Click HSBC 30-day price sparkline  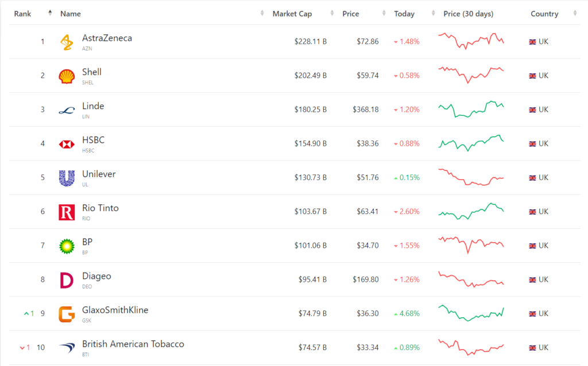pos(471,143)
